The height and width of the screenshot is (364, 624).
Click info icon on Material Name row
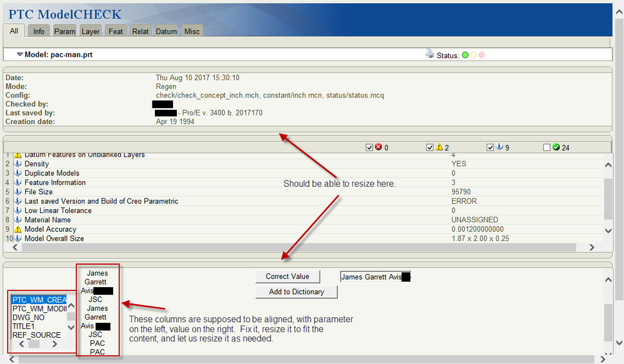[18, 220]
